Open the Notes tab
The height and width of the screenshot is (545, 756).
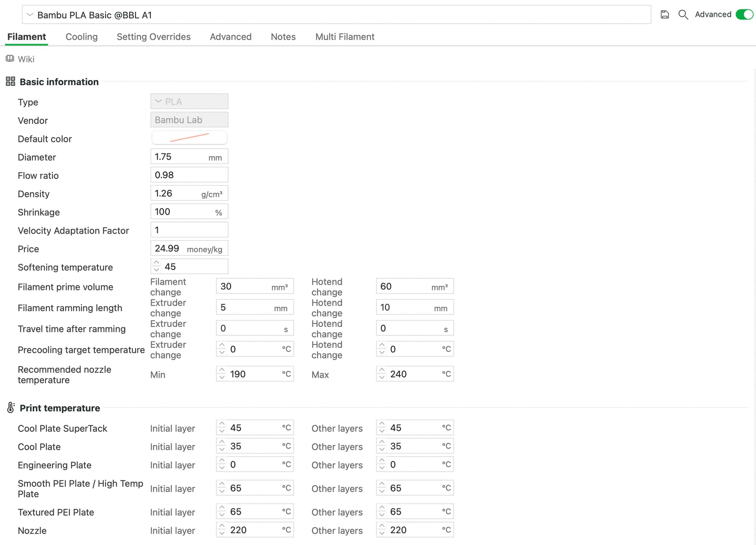tap(283, 37)
